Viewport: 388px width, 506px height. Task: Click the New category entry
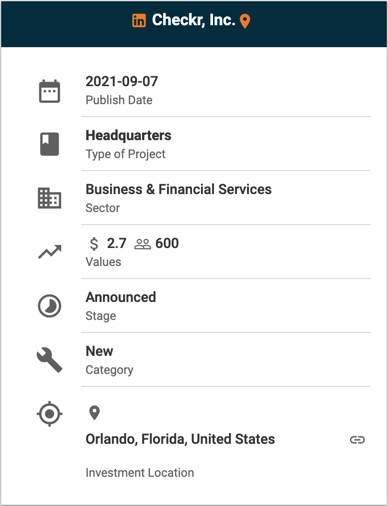pyautogui.click(x=99, y=351)
